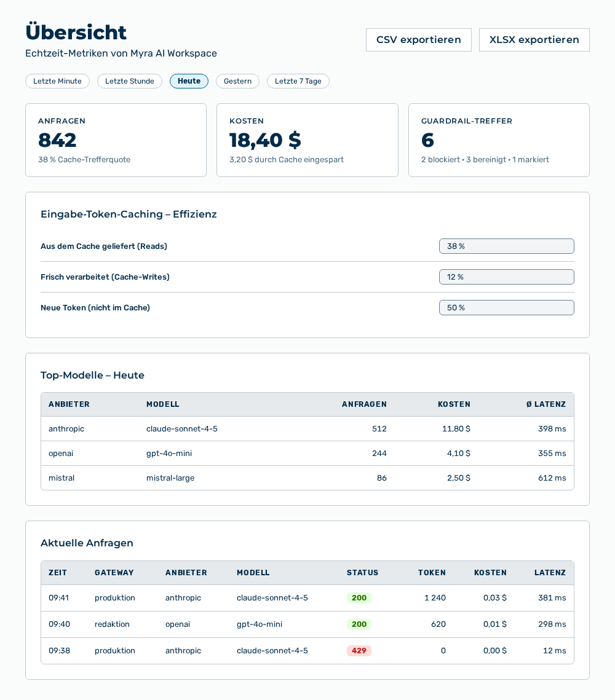This screenshot has width=615, height=700.
Task: Open the 09:41 request row time
Action: (59, 598)
